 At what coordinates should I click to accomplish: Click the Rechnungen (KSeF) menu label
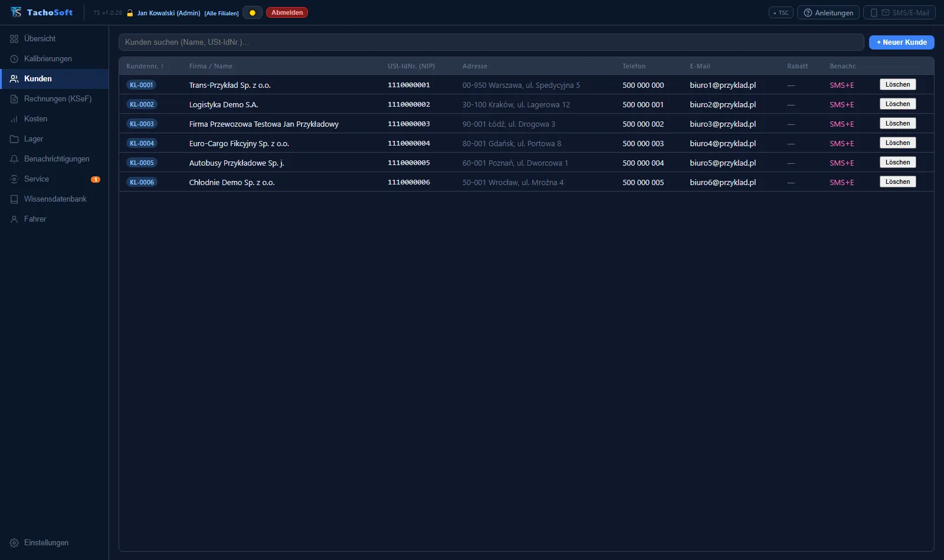58,99
